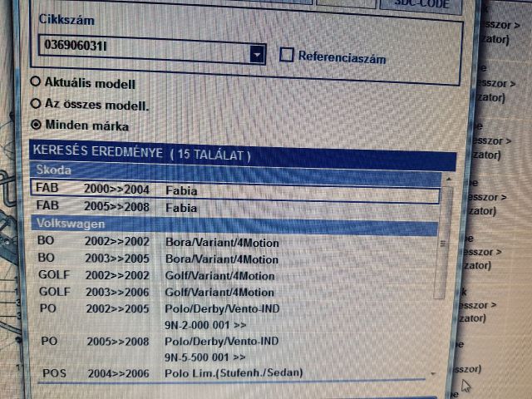This screenshot has width=532, height=399.
Task: Select the Fabia 2000>>2004 result row
Action: tap(233, 190)
